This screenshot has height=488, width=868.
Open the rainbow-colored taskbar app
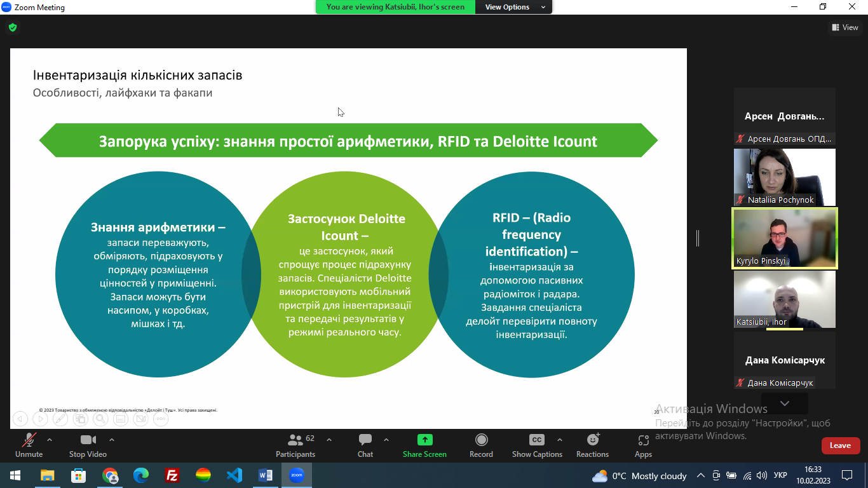[203, 475]
